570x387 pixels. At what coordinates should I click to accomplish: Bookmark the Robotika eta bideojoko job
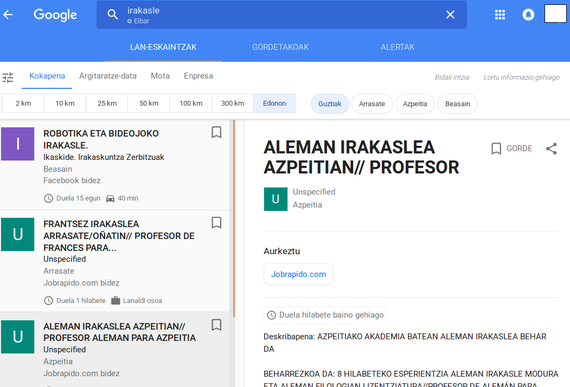(x=216, y=132)
